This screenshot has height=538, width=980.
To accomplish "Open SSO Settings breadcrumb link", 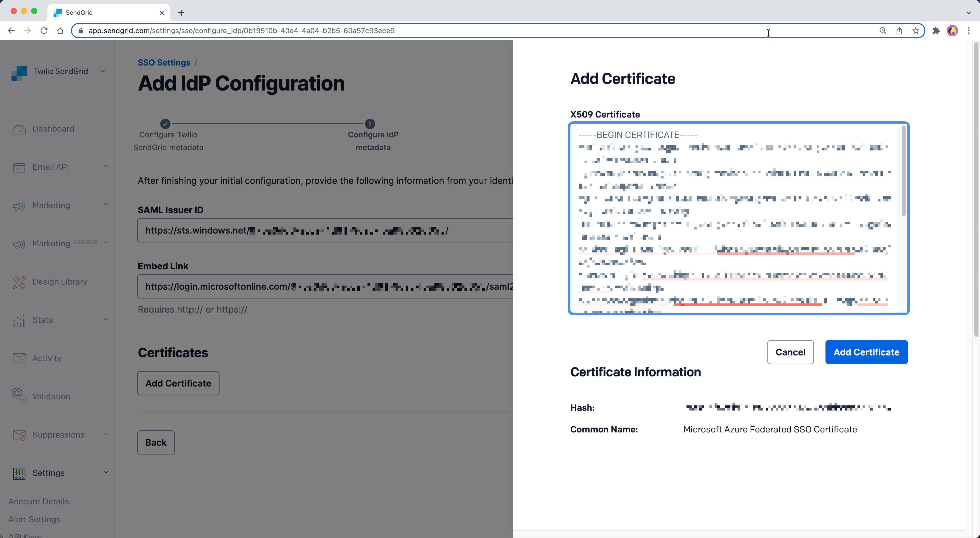I will (164, 62).
